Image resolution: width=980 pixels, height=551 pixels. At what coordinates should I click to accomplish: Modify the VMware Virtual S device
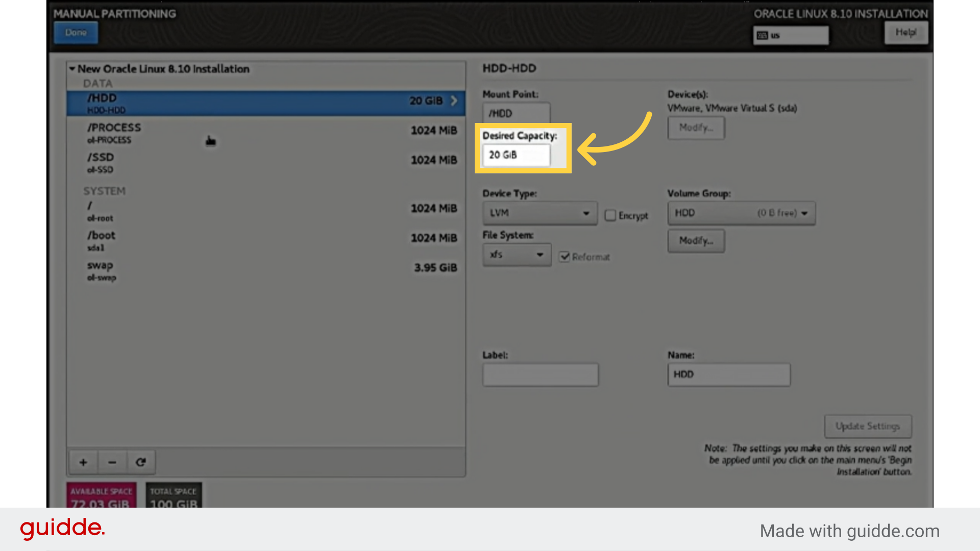coord(696,128)
